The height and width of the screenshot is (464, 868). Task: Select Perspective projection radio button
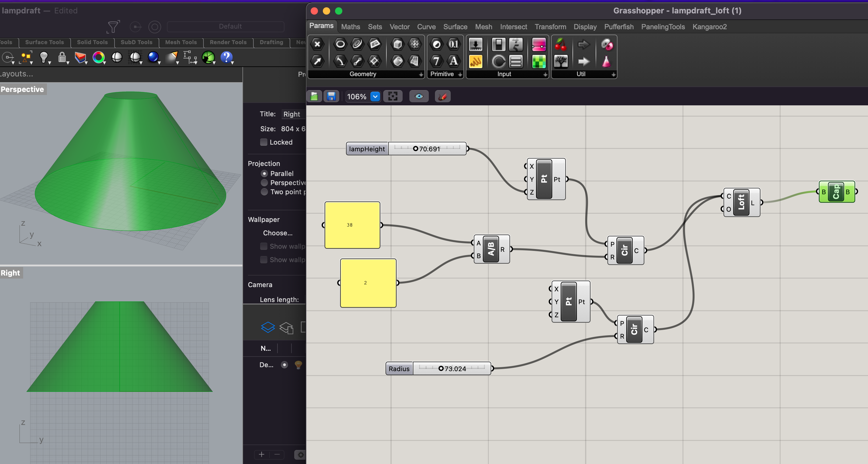[264, 183]
